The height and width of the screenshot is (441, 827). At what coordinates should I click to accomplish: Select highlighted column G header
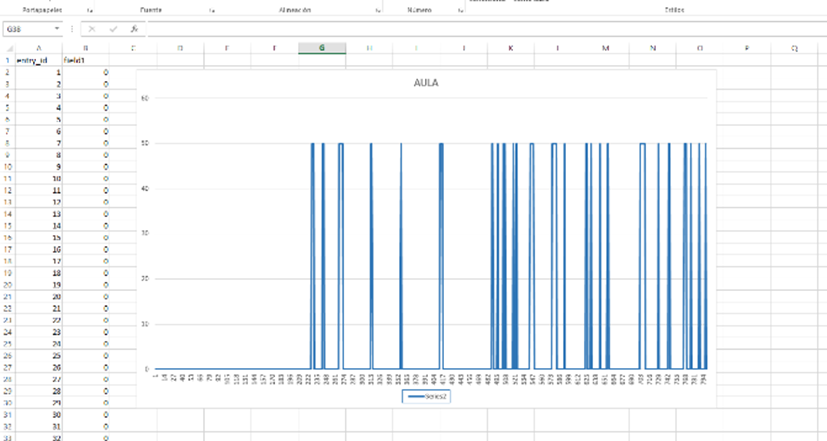322,48
